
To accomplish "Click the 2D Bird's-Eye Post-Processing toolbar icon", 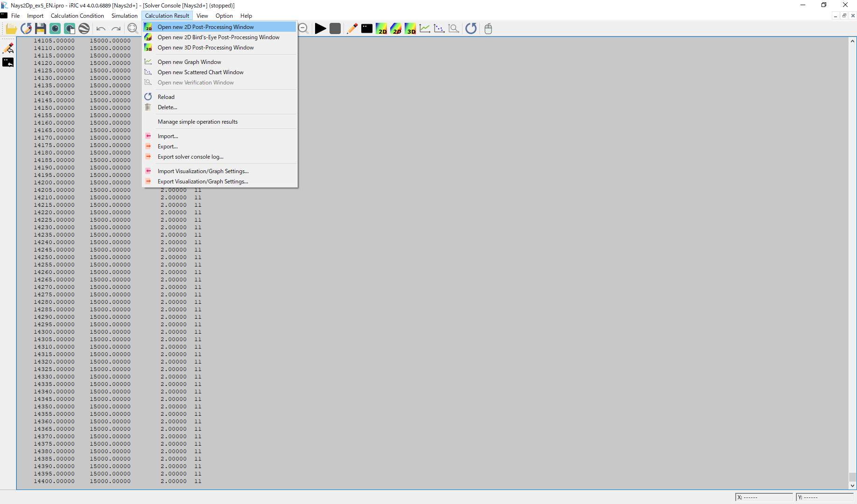I will (396, 28).
